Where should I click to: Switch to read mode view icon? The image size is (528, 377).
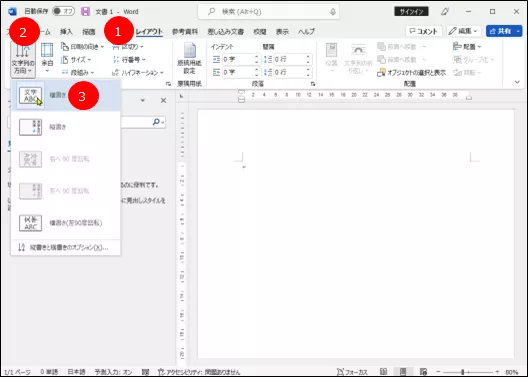point(383,372)
